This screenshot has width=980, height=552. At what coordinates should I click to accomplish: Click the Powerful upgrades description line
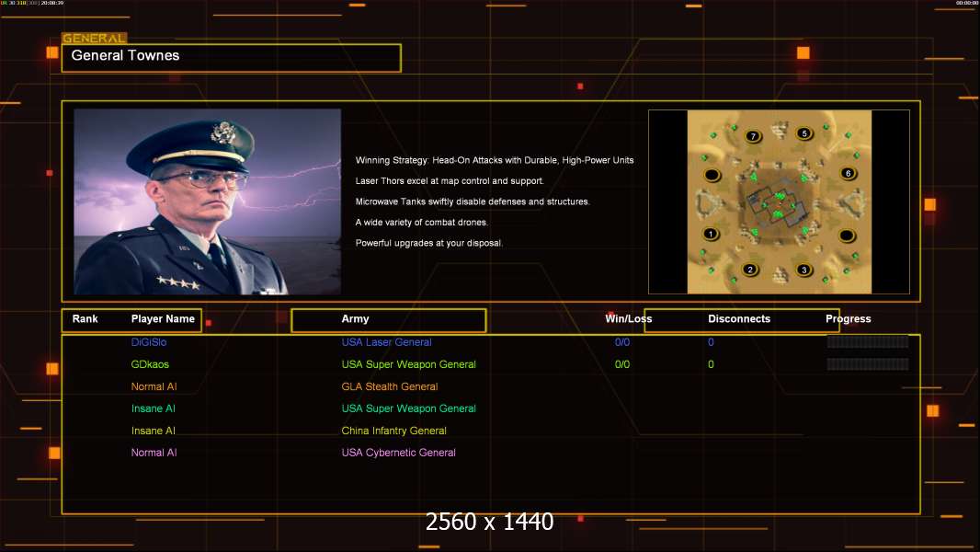(x=429, y=243)
